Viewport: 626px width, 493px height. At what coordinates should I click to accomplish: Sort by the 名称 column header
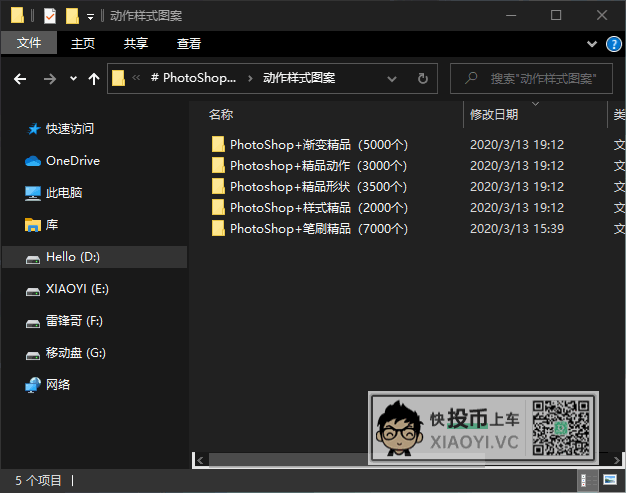tap(221, 115)
